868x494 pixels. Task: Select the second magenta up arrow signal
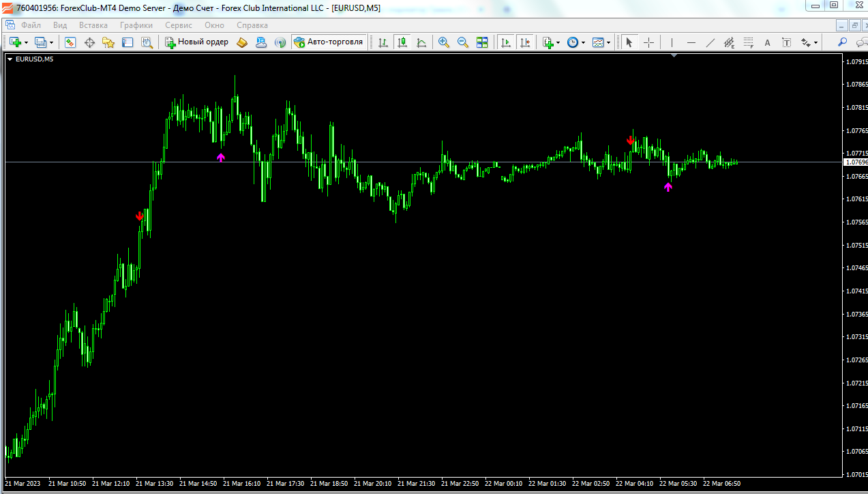(668, 187)
